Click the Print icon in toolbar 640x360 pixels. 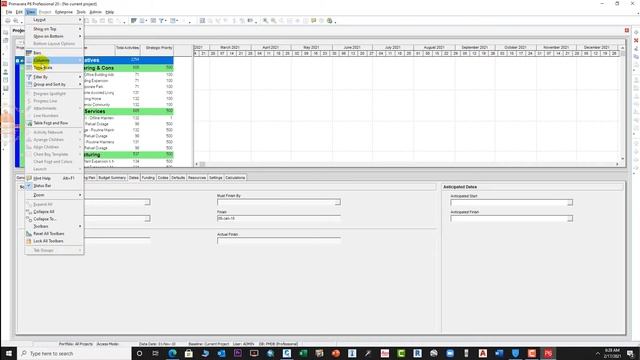8,21
